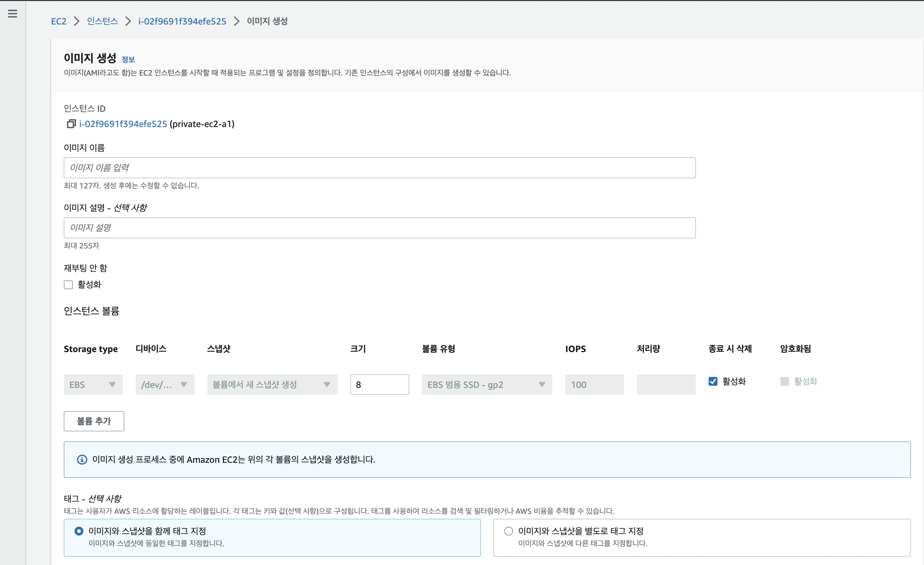Click into the 이미지 이름 input field
This screenshot has height=565, width=924.
tap(379, 168)
